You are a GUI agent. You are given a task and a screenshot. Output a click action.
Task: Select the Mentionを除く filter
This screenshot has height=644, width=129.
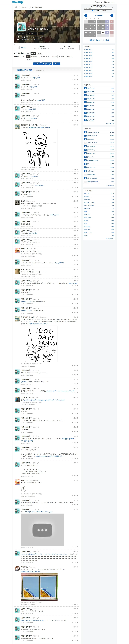click(x=45, y=56)
